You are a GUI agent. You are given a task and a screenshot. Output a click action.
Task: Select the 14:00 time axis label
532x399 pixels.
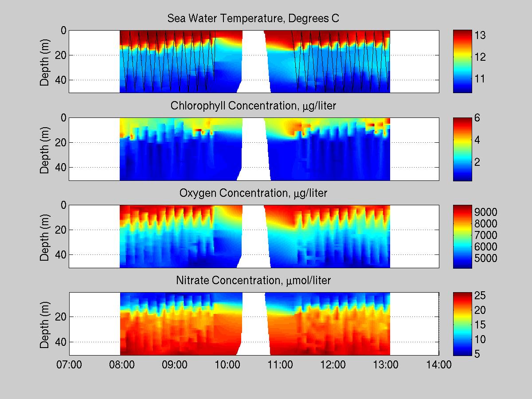tap(438, 365)
